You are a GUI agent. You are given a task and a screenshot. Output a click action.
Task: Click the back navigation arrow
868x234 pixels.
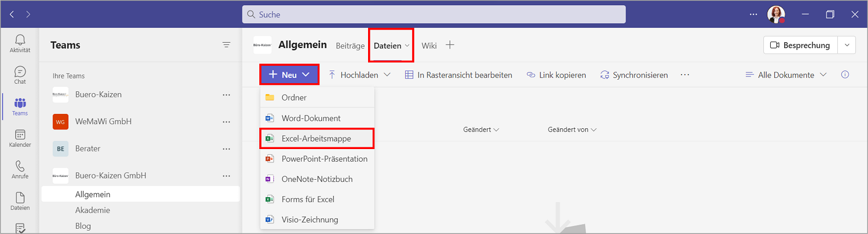12,14
